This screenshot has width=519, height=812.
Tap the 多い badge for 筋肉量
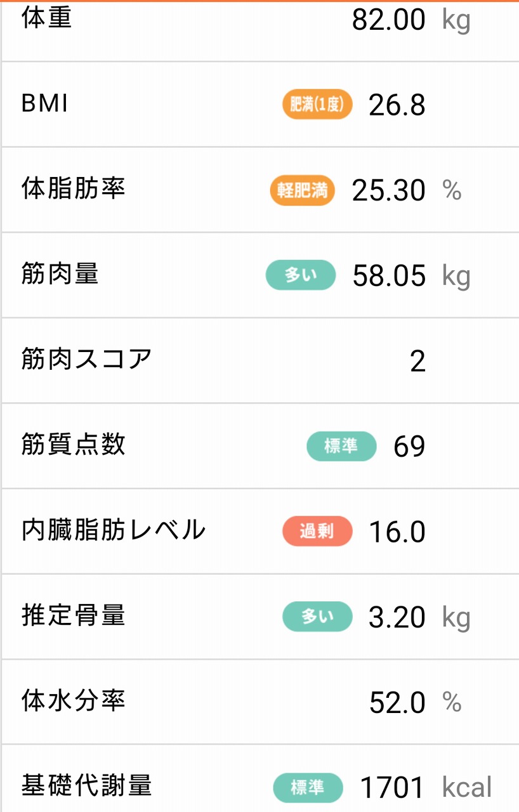301,275
